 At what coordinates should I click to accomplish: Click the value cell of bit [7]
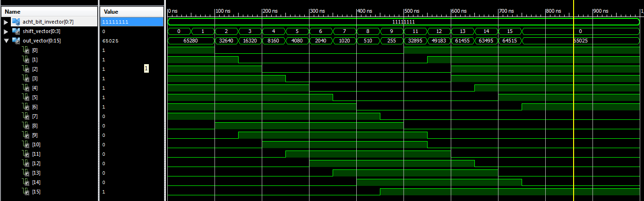pyautogui.click(x=131, y=117)
